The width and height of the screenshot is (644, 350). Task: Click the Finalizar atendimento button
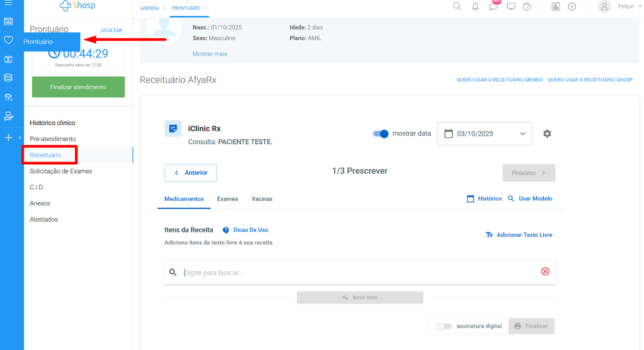point(78,87)
